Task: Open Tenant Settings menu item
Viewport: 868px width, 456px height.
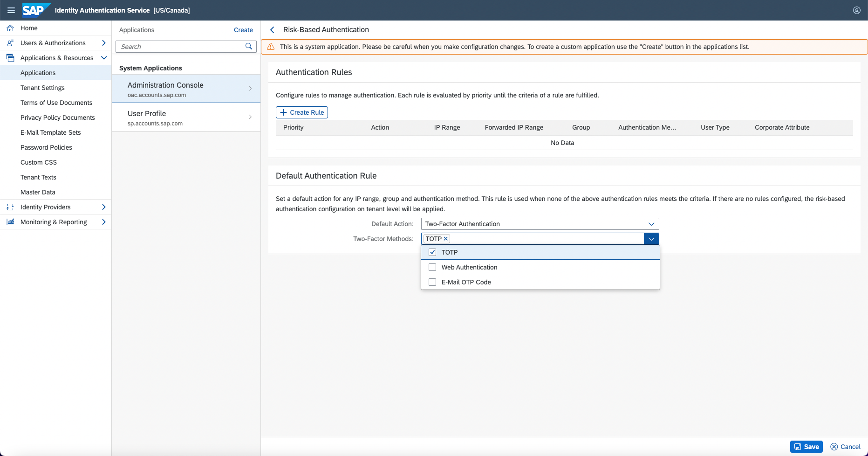Action: point(42,88)
